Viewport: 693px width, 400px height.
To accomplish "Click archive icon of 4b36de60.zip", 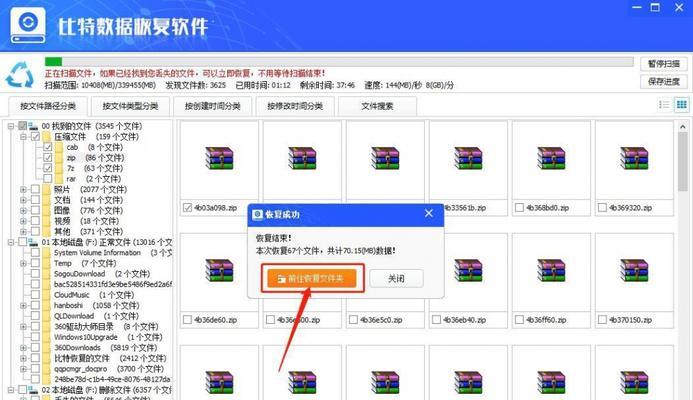I will [x=219, y=270].
